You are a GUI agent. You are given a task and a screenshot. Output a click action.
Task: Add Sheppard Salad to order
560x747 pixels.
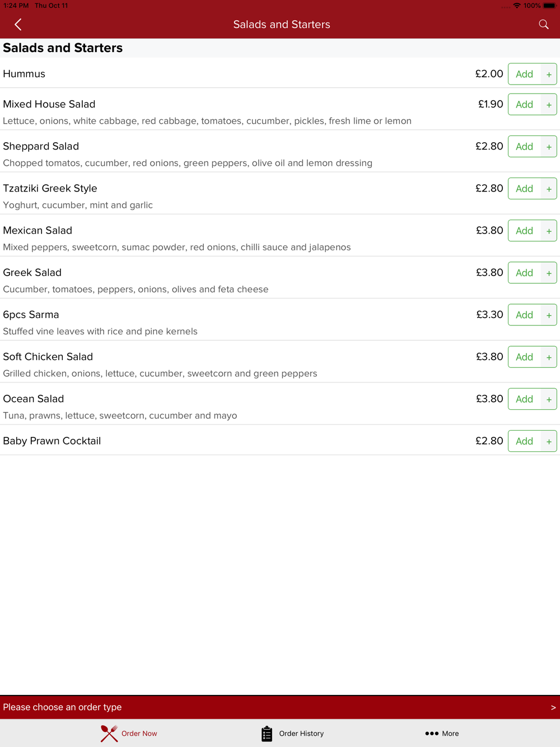click(x=525, y=147)
